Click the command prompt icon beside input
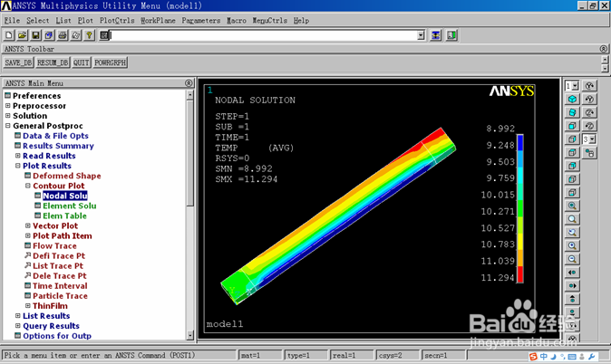Image resolution: width=611 pixels, height=364 pixels. click(103, 35)
